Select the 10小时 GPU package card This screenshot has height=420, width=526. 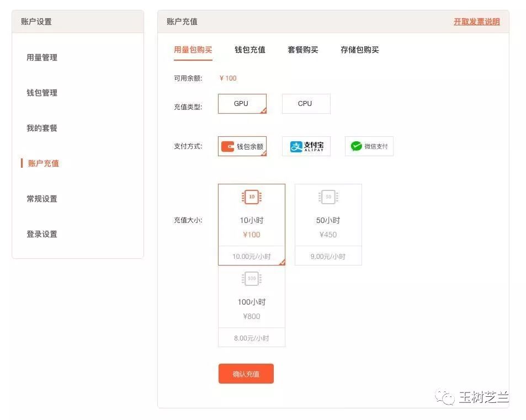pos(252,221)
